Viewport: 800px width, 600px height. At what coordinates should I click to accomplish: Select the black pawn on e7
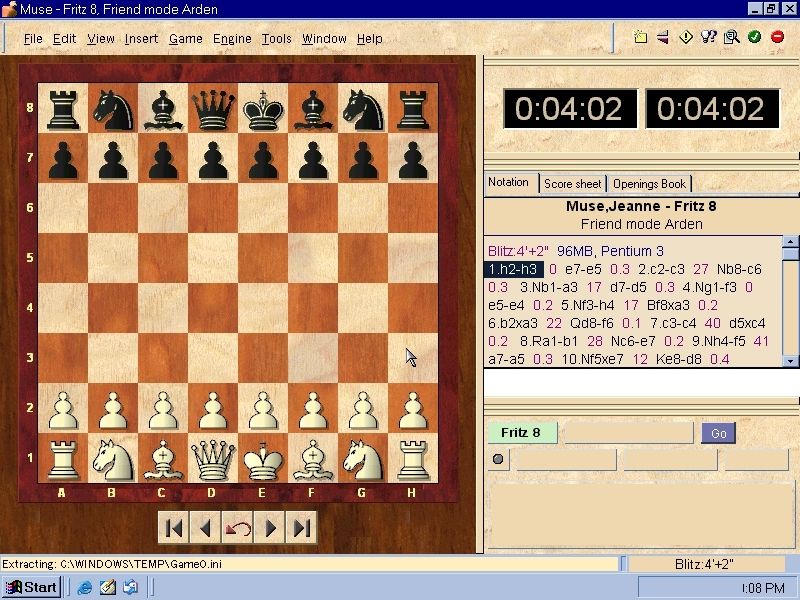point(263,160)
